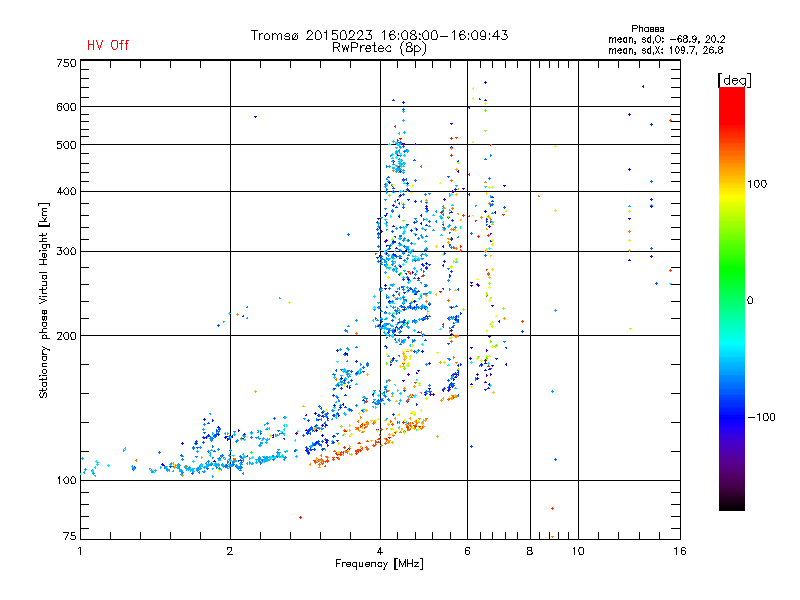Screen dimensions: 800x600
Task: Click the x-axis '8' tick label
Action: coord(530,551)
